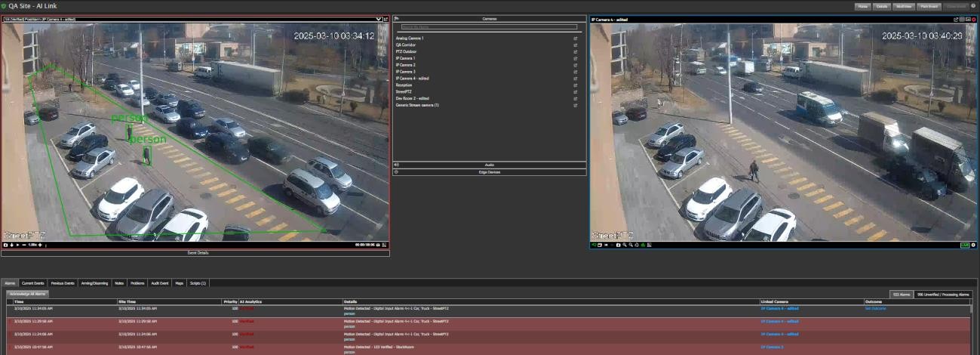Play the alarm video clip
This screenshot has height=355, width=980.
click(x=19, y=245)
